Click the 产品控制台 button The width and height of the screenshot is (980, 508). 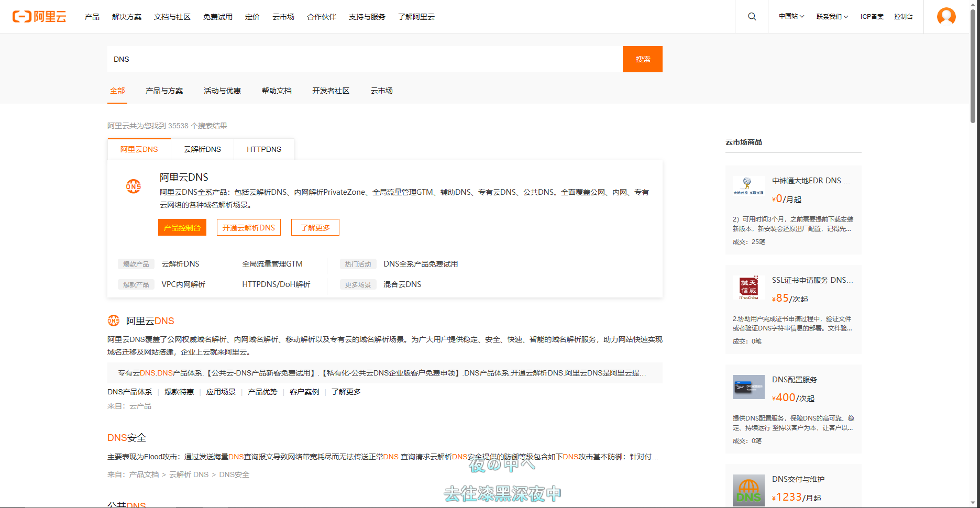pyautogui.click(x=182, y=227)
